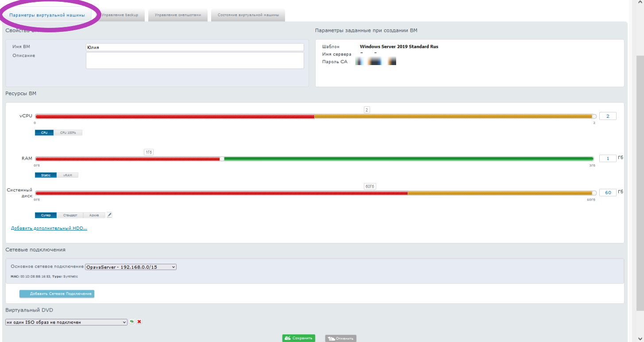Click the RAM slider handle

point(222,159)
